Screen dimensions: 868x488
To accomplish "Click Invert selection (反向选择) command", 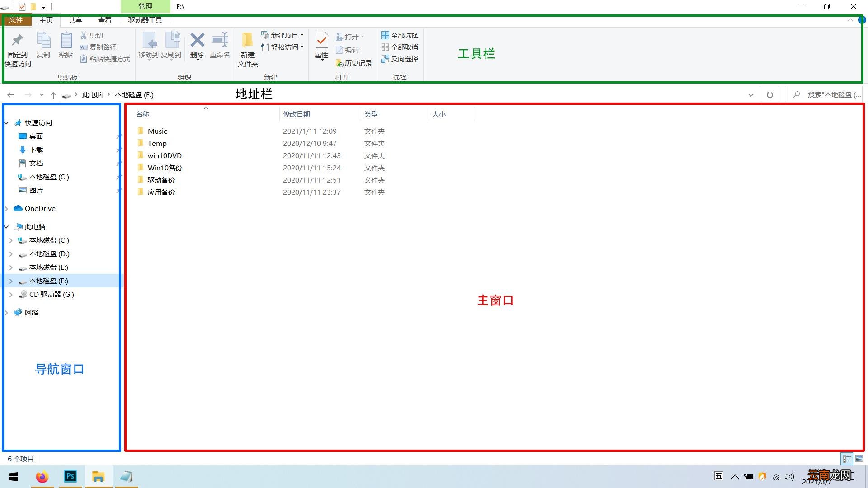I will (400, 59).
